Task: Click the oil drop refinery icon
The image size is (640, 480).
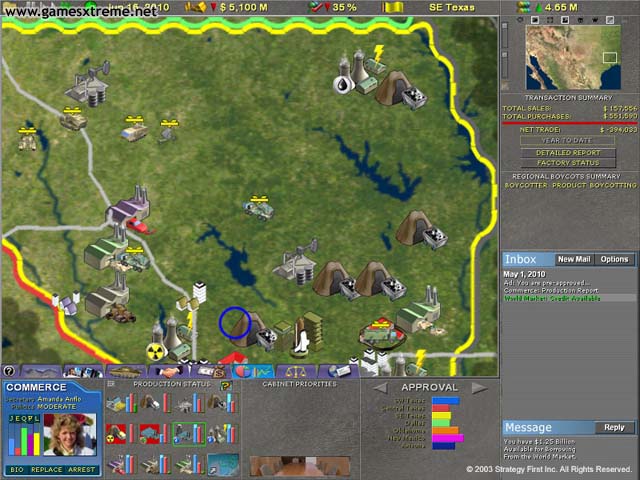Action: click(x=343, y=85)
